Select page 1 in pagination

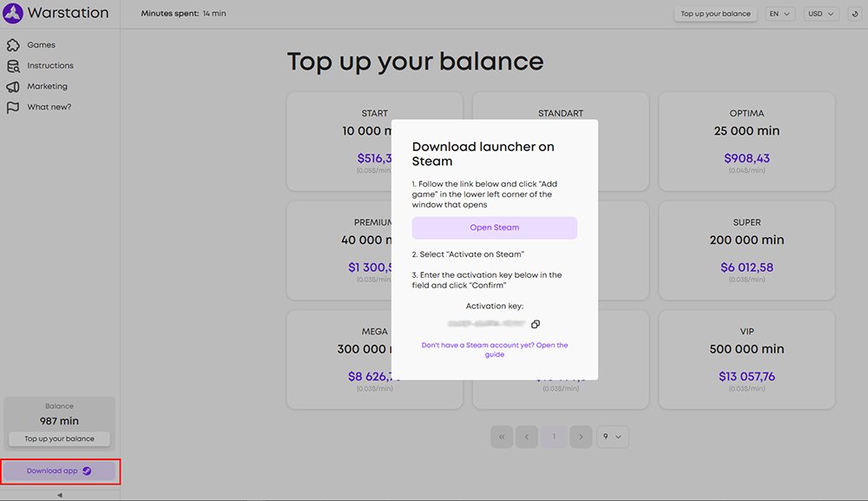pos(554,437)
